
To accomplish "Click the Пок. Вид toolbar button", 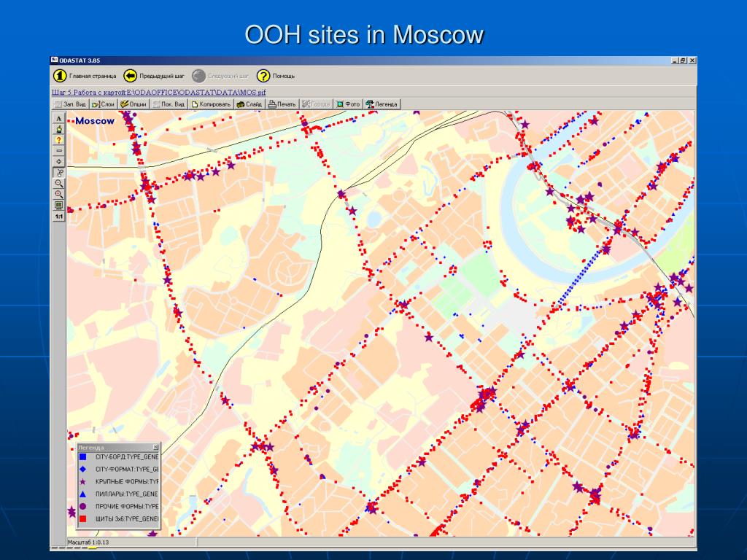I will coord(169,104).
